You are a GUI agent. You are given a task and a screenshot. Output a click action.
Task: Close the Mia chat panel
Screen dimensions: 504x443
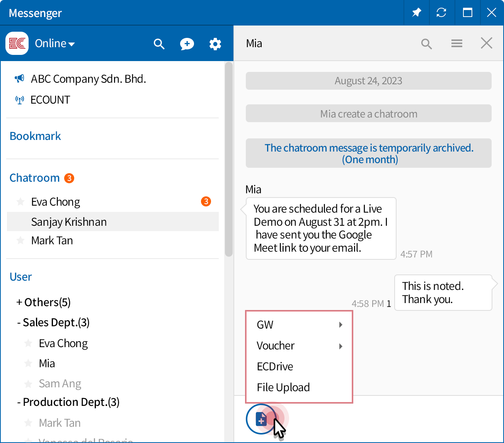tap(486, 43)
